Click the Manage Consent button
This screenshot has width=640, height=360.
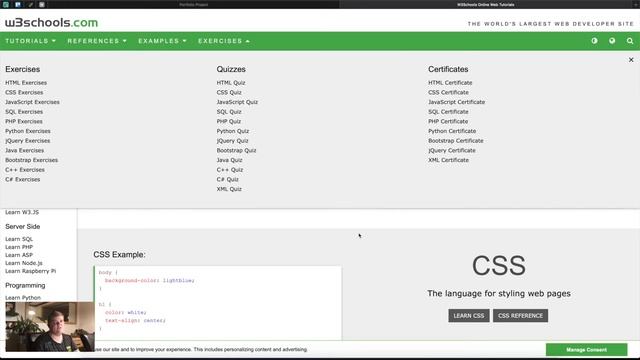tap(587, 350)
